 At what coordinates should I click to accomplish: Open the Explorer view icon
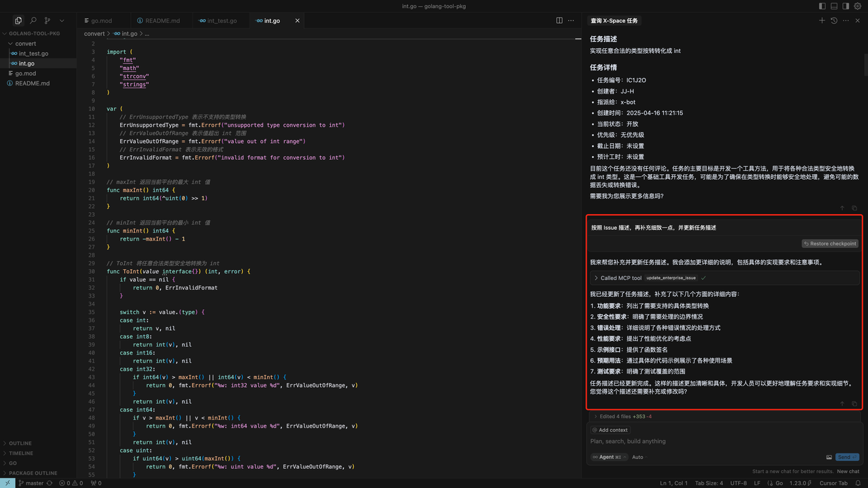(18, 21)
